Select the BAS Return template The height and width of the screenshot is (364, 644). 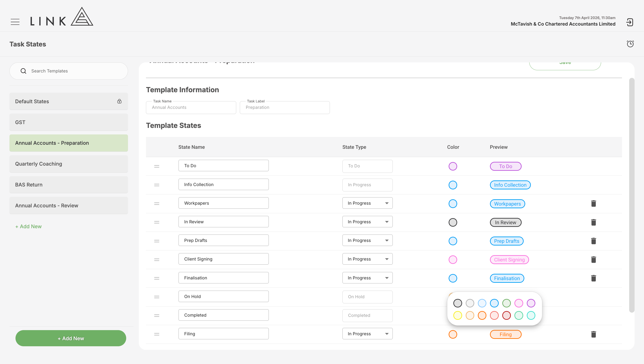(68, 185)
